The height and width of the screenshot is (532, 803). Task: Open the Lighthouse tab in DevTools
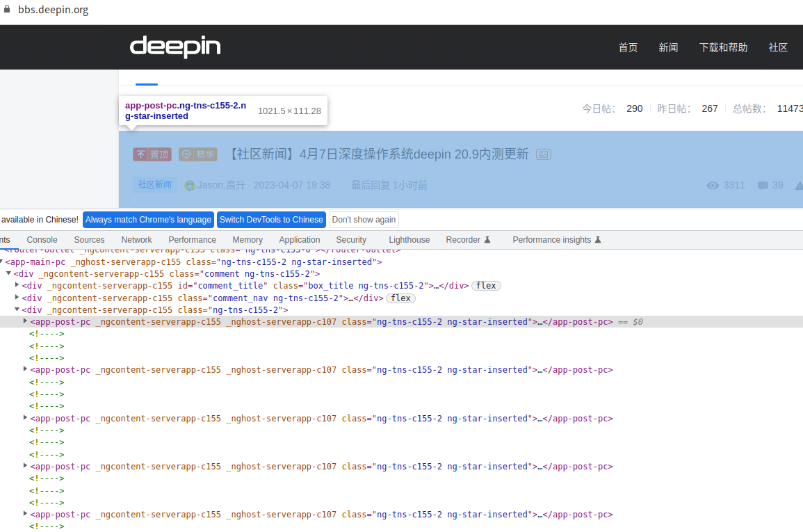409,240
